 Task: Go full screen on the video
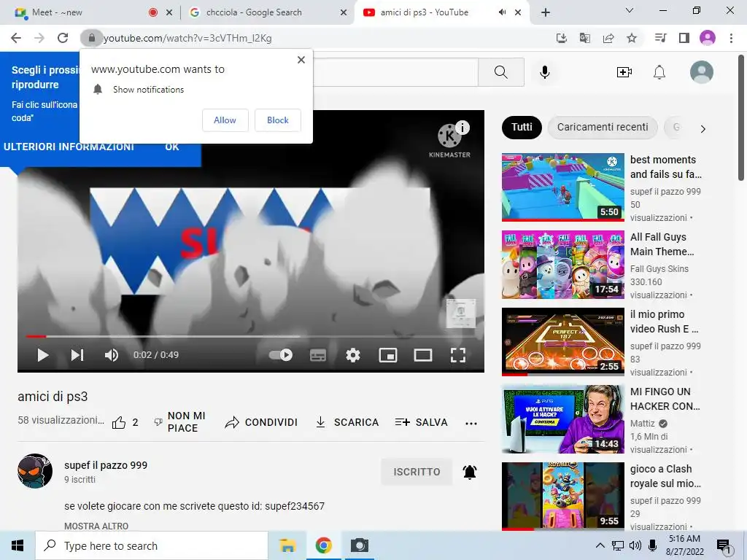pyautogui.click(x=458, y=355)
